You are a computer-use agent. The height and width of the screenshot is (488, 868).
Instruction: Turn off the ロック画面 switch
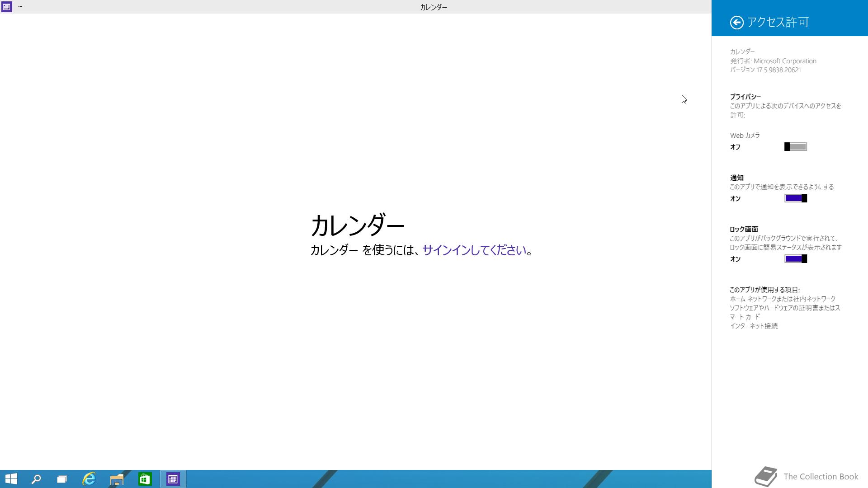[x=796, y=259]
